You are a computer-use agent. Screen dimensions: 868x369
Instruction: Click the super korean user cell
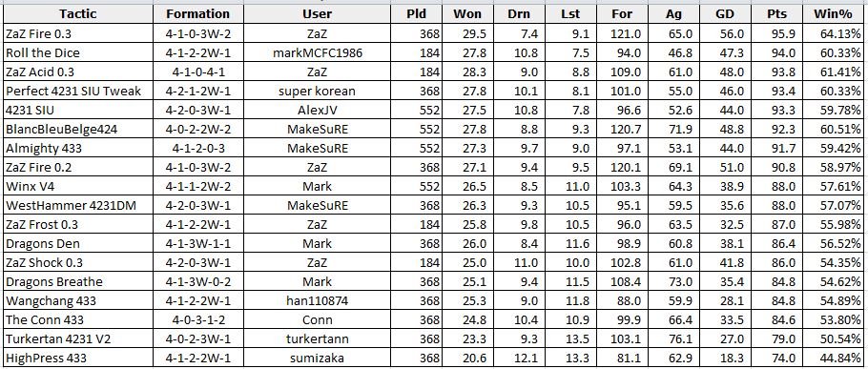coord(318,91)
